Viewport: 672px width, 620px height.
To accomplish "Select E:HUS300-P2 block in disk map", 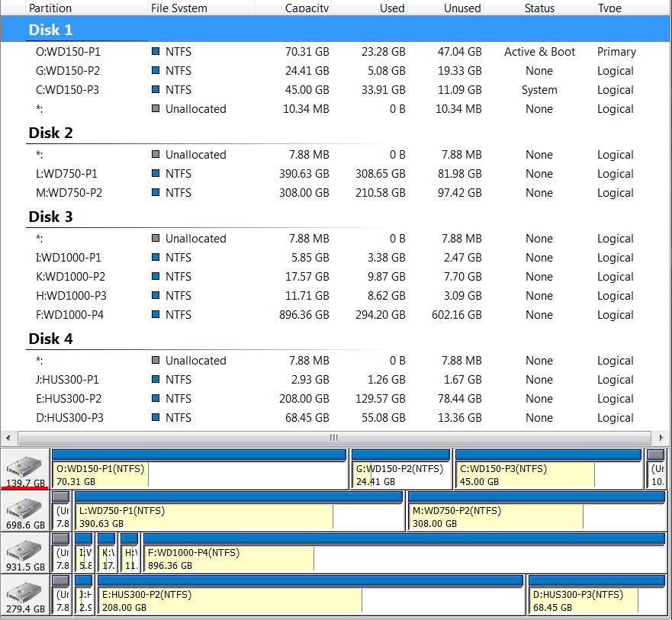I will point(310,595).
